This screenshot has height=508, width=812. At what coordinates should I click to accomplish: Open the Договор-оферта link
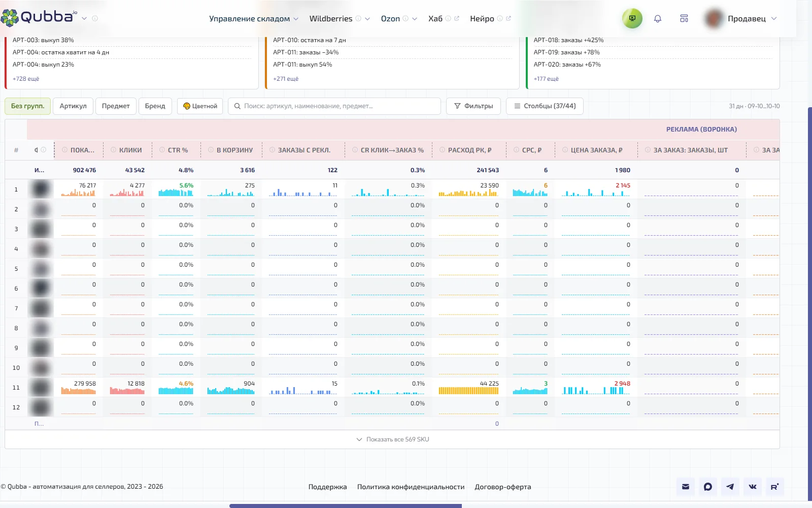coord(503,487)
